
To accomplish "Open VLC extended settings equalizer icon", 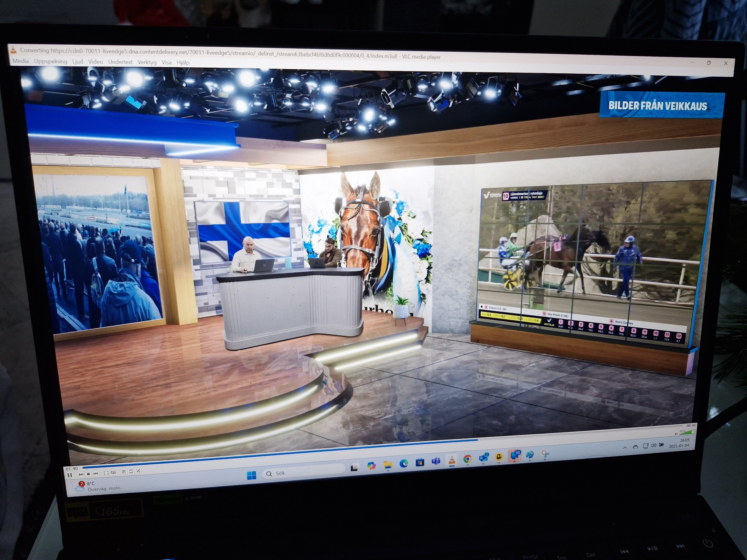I will coord(114,473).
